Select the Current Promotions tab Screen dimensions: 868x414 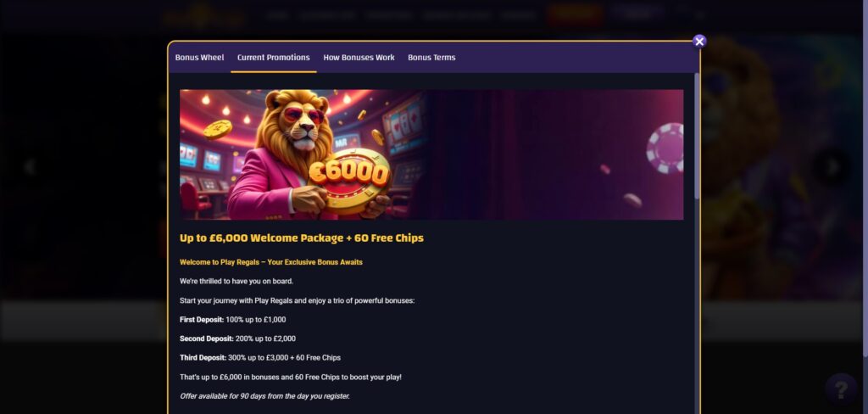click(x=274, y=58)
